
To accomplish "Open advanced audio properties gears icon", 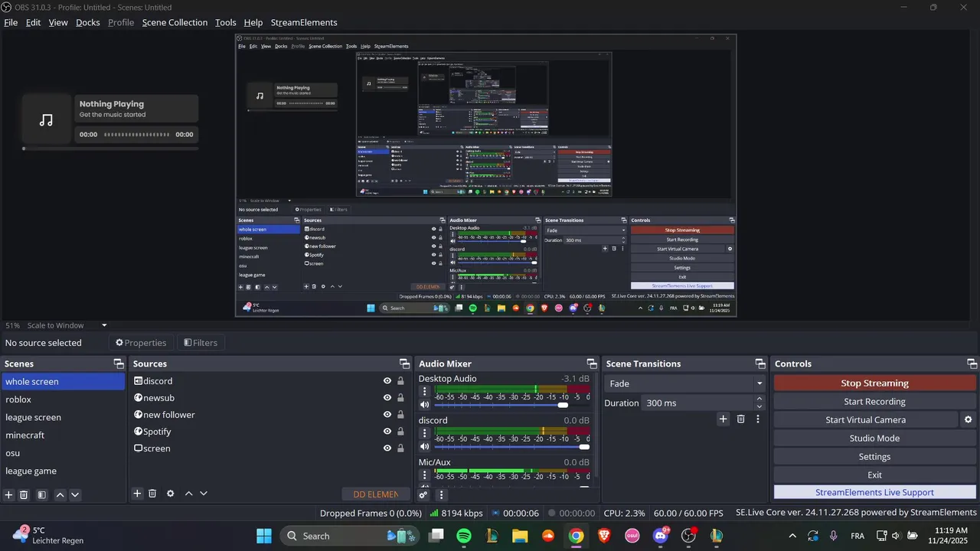I will click(423, 495).
